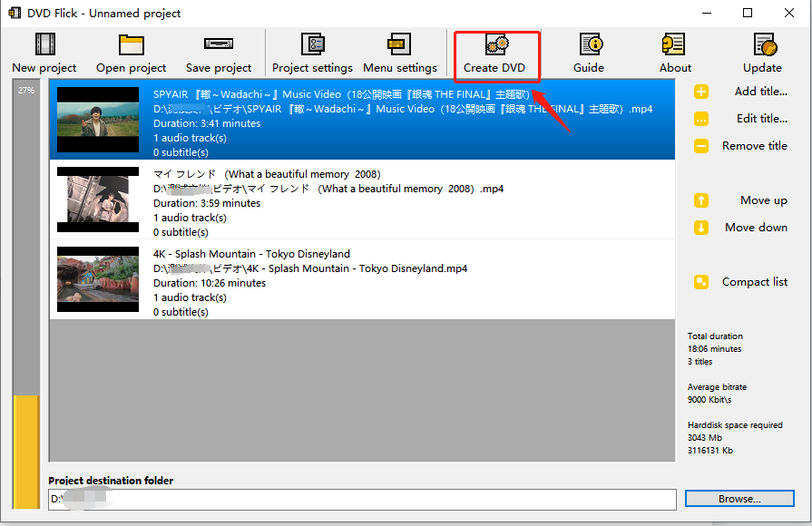This screenshot has height=526, width=812.
Task: Click the Save project drive icon
Action: click(x=219, y=44)
